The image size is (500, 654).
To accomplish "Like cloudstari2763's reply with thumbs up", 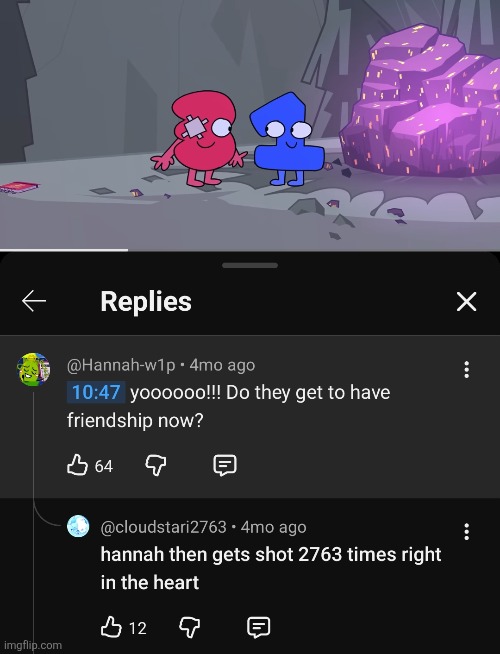I will coord(111,627).
